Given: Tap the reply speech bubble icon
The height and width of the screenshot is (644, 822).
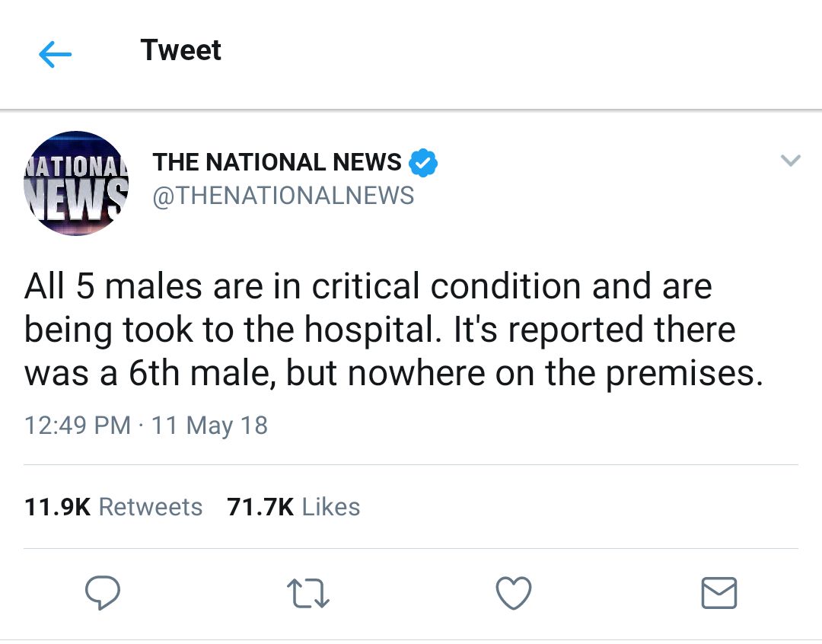Looking at the screenshot, I should [x=103, y=592].
